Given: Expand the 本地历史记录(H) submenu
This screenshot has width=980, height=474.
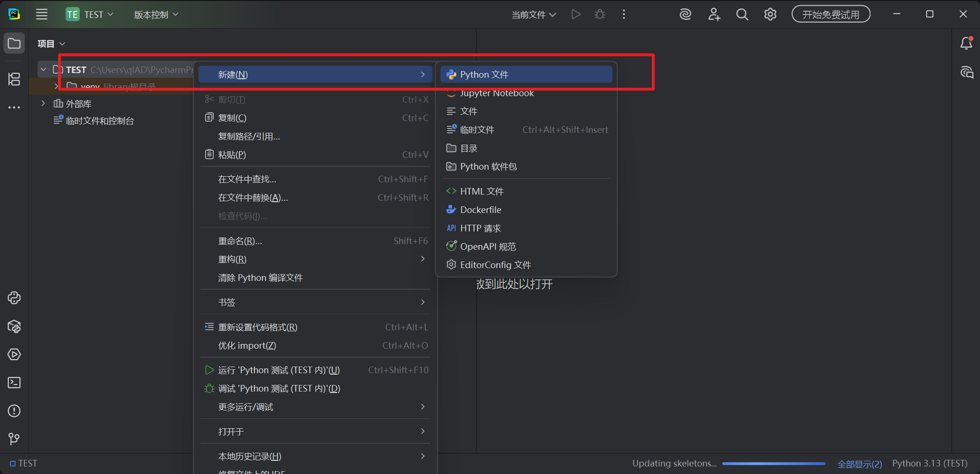Looking at the screenshot, I should [315, 456].
